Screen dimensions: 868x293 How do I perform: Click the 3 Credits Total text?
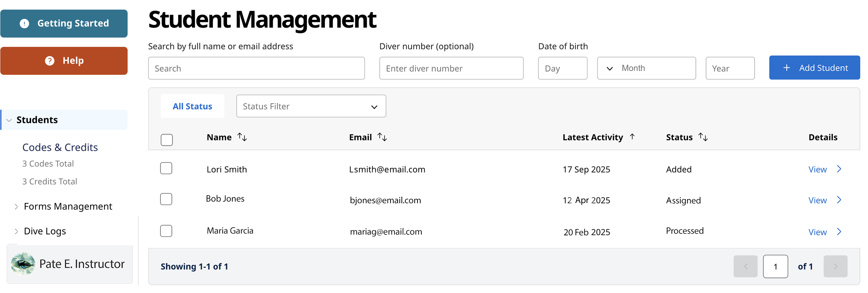point(50,182)
